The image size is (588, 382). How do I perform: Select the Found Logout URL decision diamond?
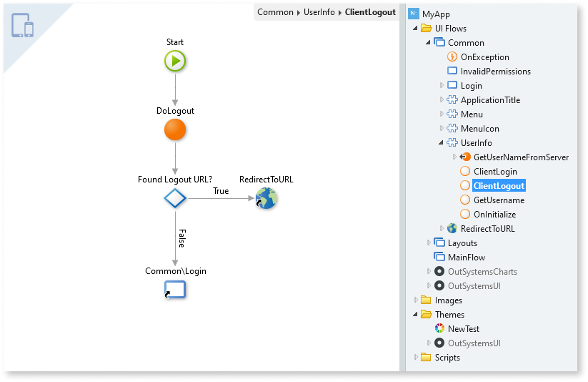coord(175,198)
